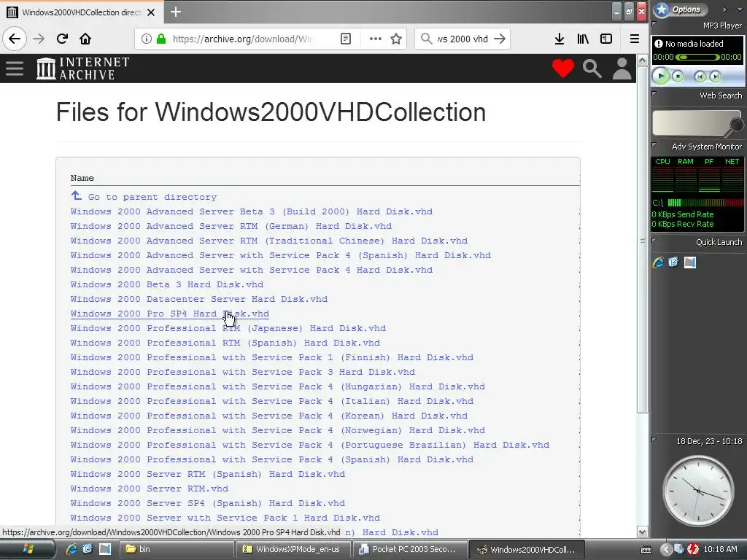Click Show Desktop in sidebar Quick Launch
The height and width of the screenshot is (560, 747).
690,262
